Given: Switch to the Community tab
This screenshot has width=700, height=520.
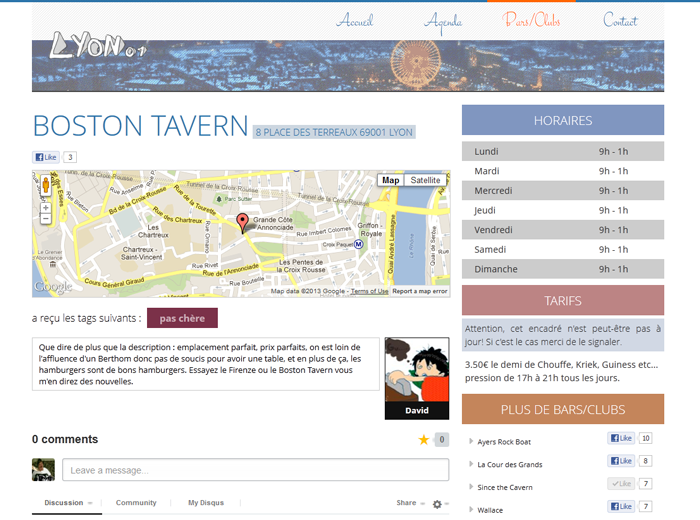Looking at the screenshot, I should click(x=136, y=503).
